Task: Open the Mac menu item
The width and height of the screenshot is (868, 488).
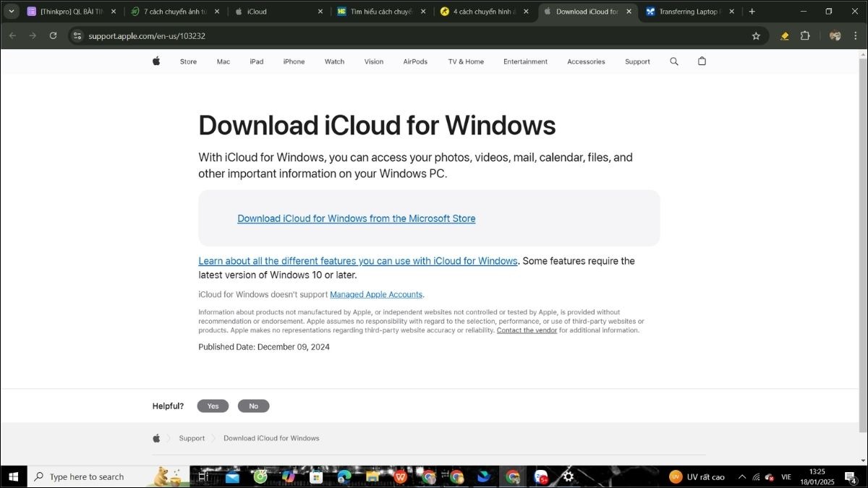Action: coord(224,61)
